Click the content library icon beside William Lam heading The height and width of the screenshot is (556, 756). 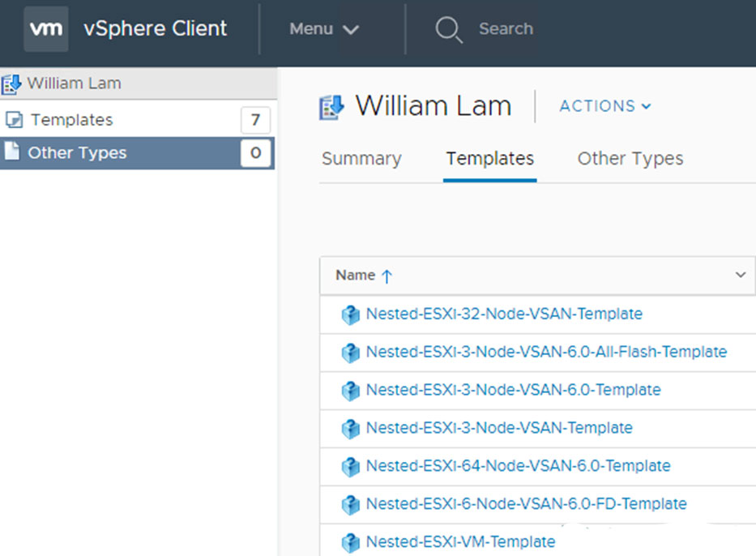pyautogui.click(x=331, y=107)
